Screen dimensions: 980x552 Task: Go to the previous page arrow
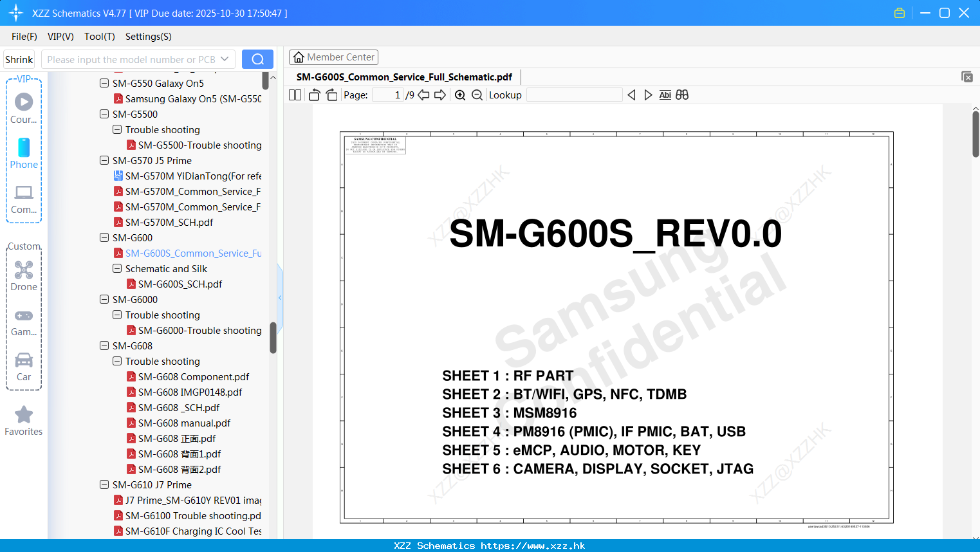click(423, 95)
